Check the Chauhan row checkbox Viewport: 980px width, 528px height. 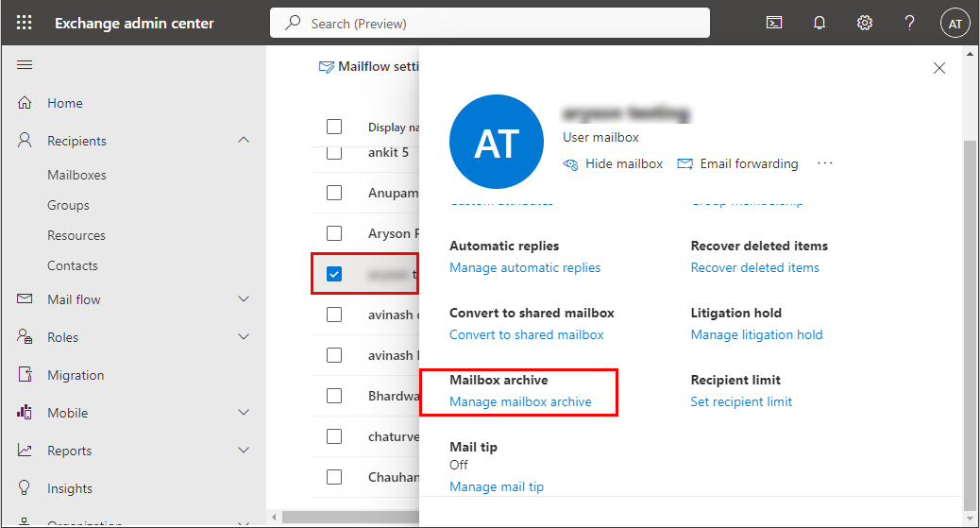[334, 477]
